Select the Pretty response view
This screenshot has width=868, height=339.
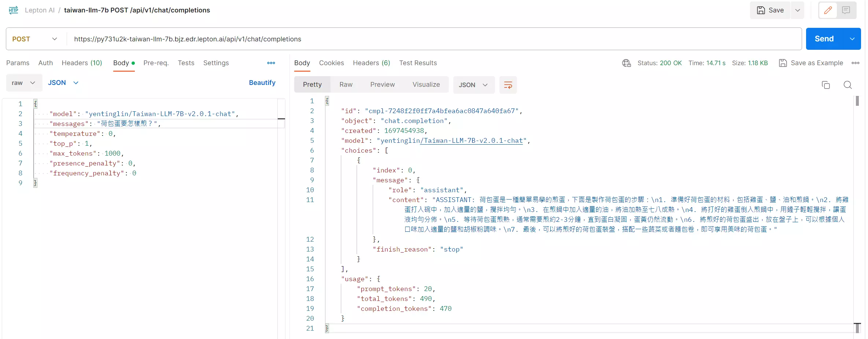(x=312, y=85)
